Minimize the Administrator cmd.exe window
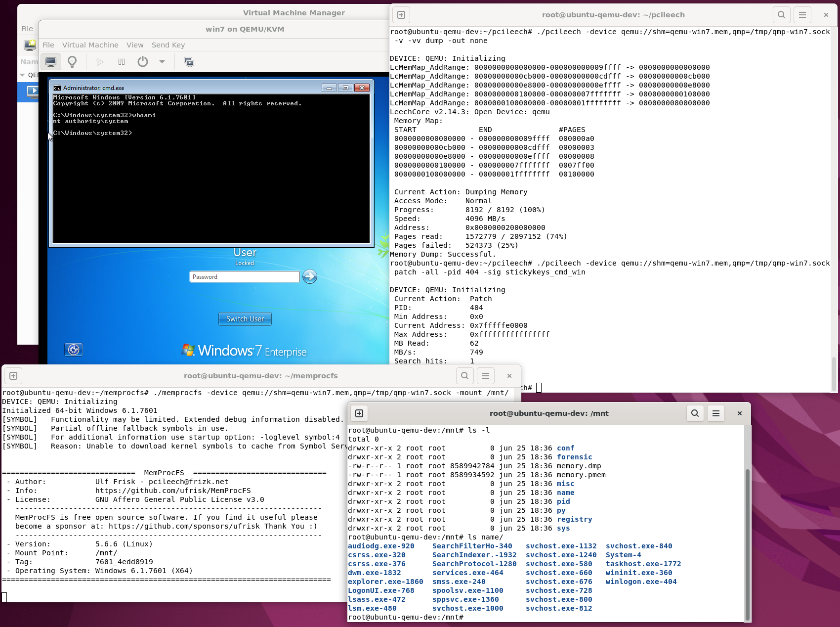840x627 pixels. click(329, 88)
